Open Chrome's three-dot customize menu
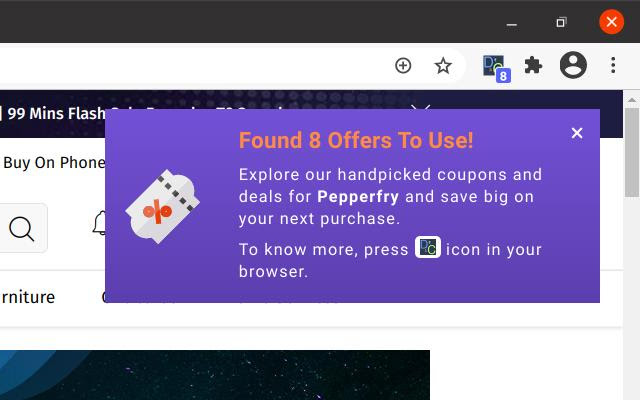Image resolution: width=640 pixels, height=400 pixels. coord(613,65)
